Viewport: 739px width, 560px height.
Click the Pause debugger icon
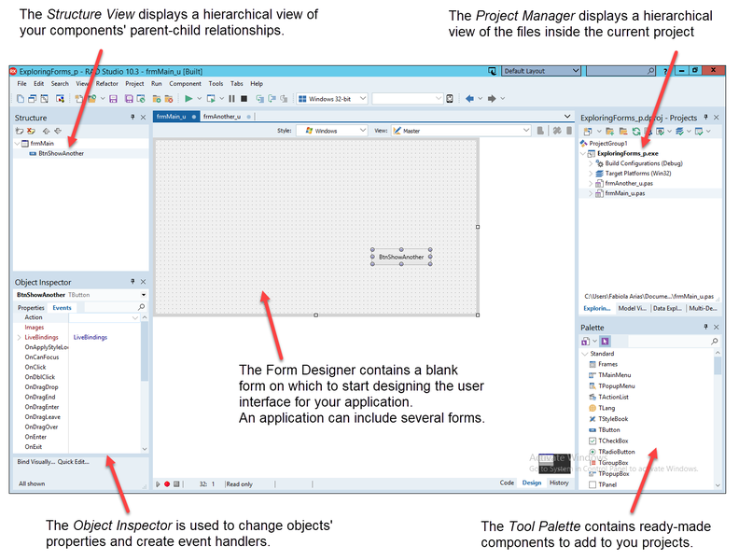pyautogui.click(x=231, y=99)
